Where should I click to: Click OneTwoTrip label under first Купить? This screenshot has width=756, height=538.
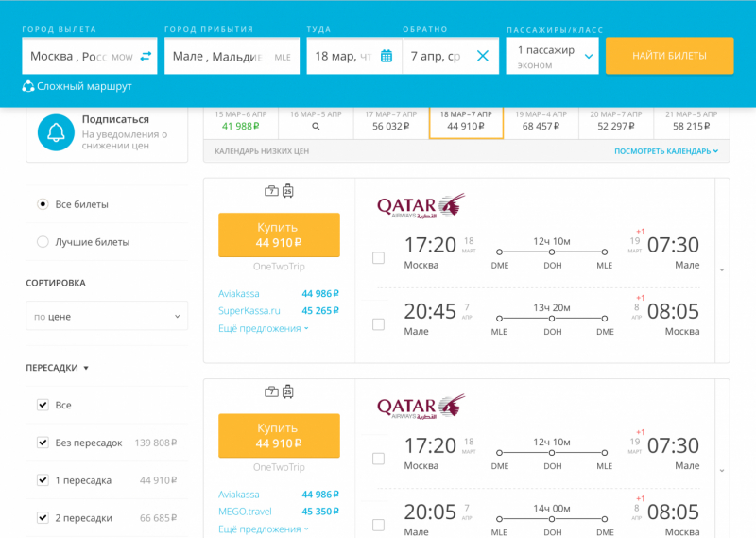tap(279, 267)
